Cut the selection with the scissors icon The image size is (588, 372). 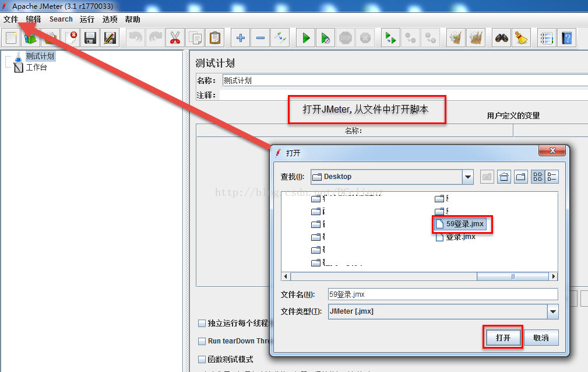[175, 38]
